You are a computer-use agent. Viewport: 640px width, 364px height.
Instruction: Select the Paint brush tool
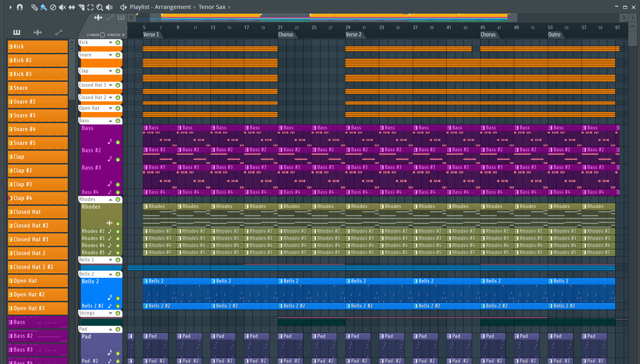click(x=44, y=7)
